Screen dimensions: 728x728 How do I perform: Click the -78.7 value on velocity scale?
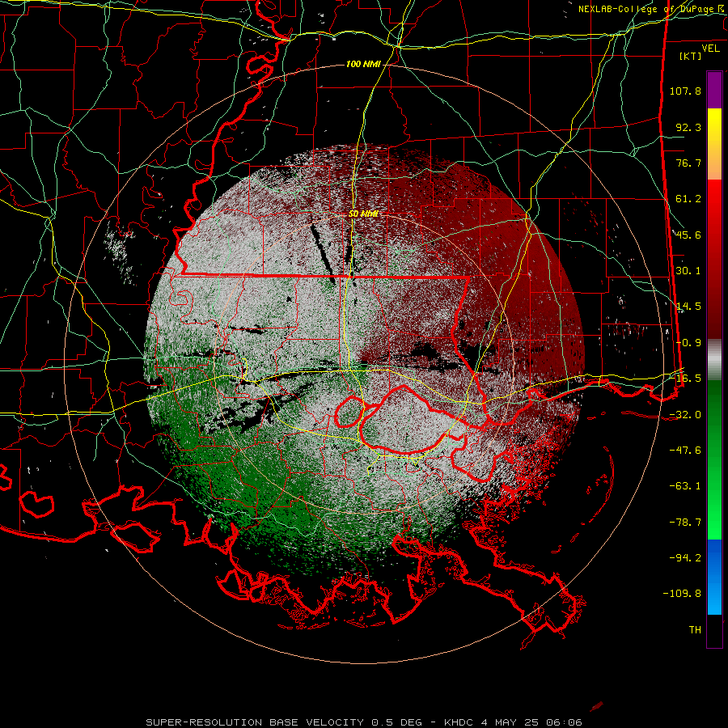tap(685, 523)
